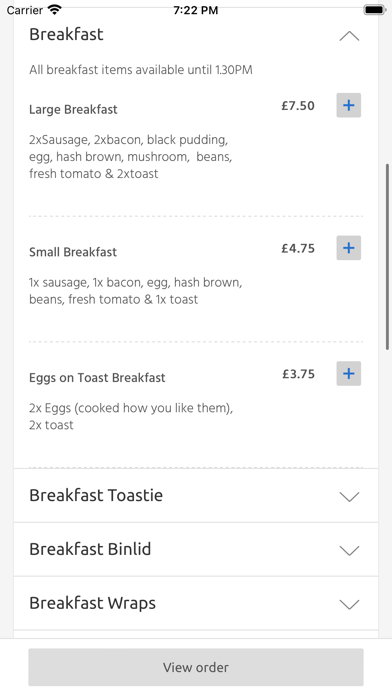Tap the View order button
The image size is (392, 696).
tap(196, 667)
